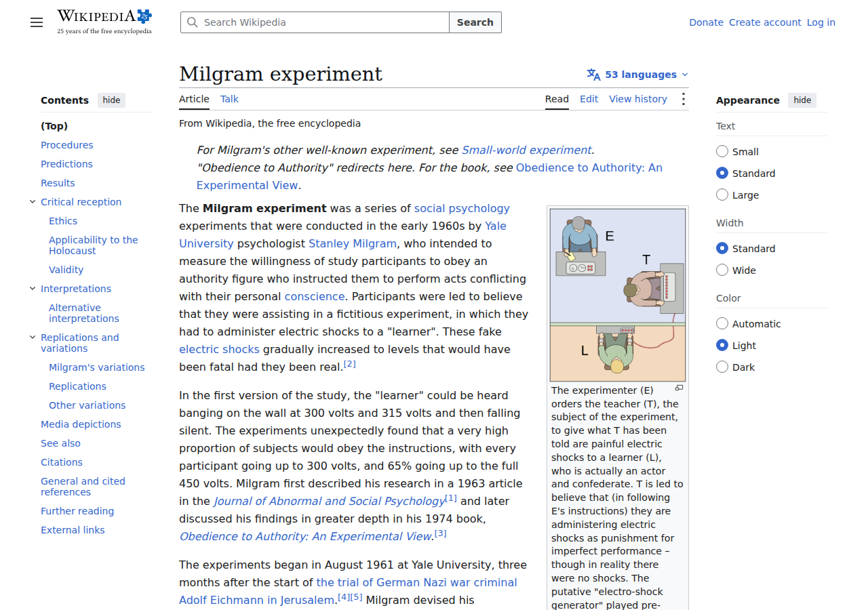Viewport: 868px width, 610px height.
Task: Select Standard width option
Action: point(722,249)
